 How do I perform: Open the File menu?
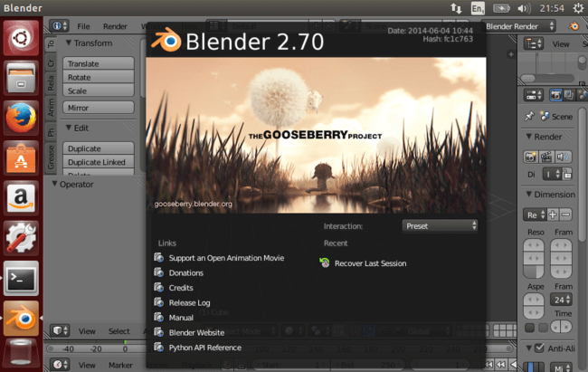83,26
